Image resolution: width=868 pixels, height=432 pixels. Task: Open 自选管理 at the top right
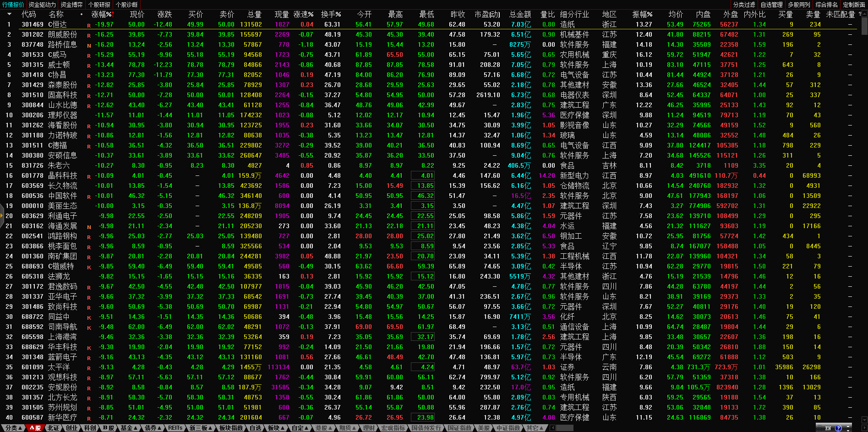[771, 5]
